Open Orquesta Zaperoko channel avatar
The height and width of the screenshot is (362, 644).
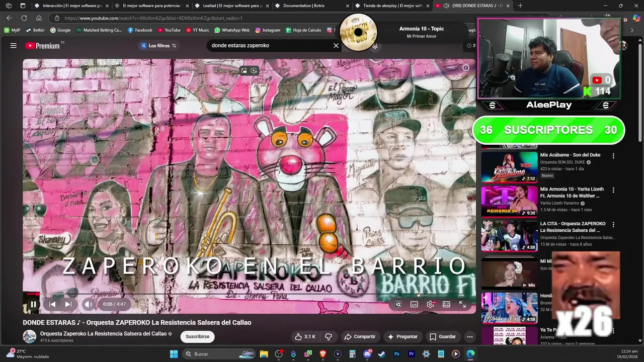(30, 336)
